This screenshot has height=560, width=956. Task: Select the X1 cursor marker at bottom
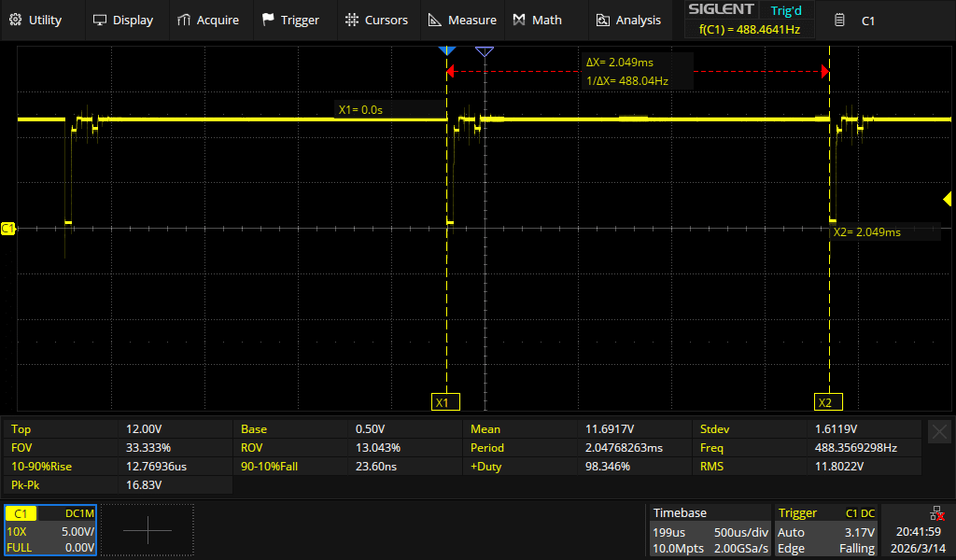tap(443, 402)
